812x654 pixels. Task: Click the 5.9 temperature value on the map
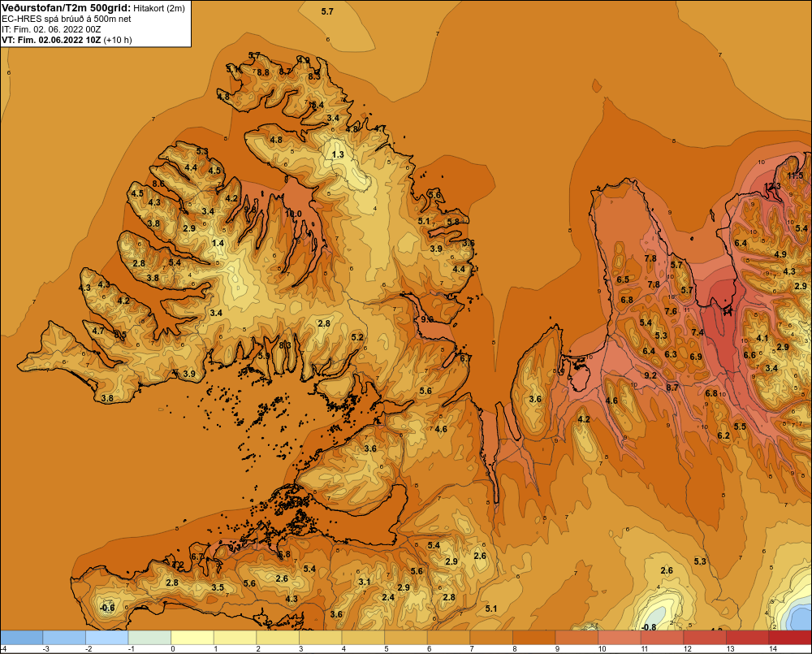(264, 356)
